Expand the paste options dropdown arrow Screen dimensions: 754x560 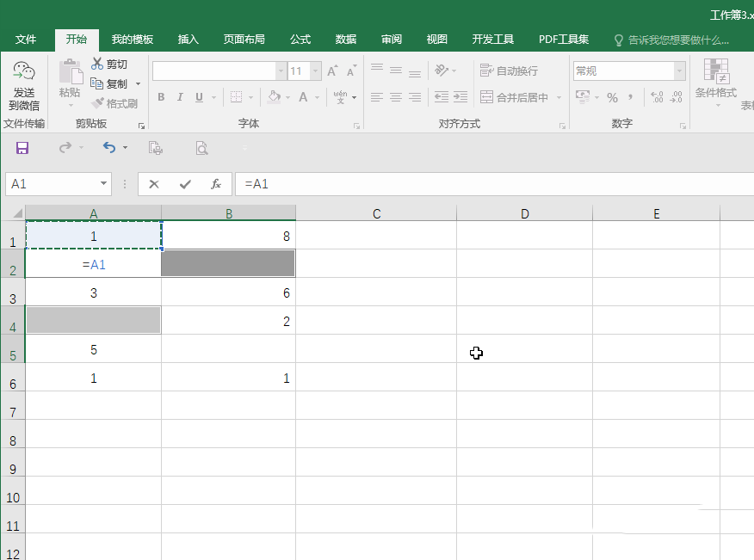coord(71,105)
